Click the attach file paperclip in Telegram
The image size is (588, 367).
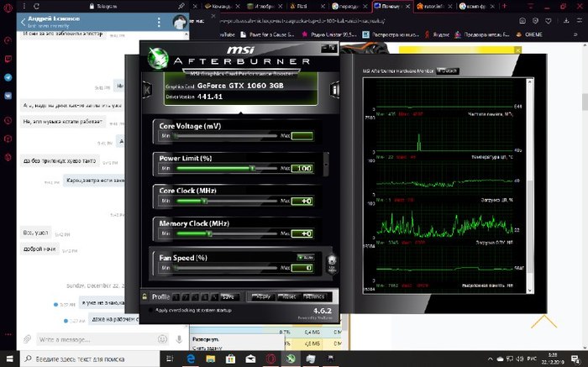point(28,339)
